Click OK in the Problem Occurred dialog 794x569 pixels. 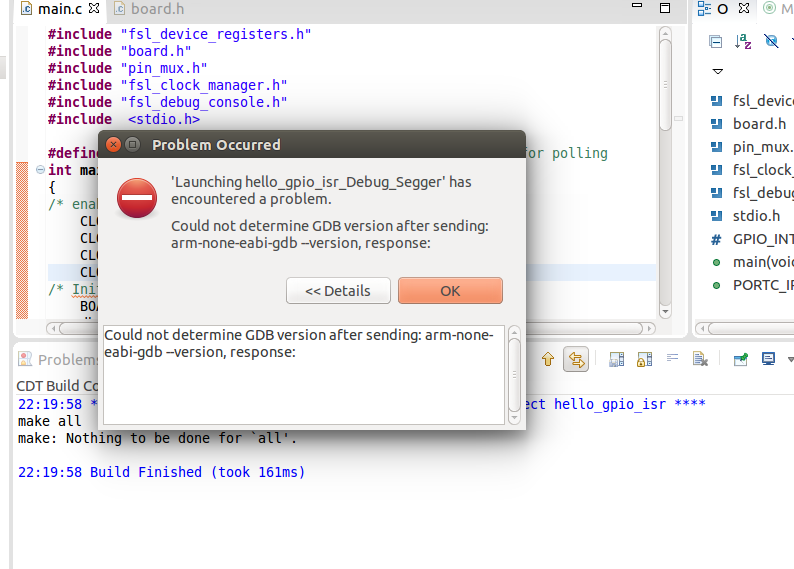[x=450, y=291]
